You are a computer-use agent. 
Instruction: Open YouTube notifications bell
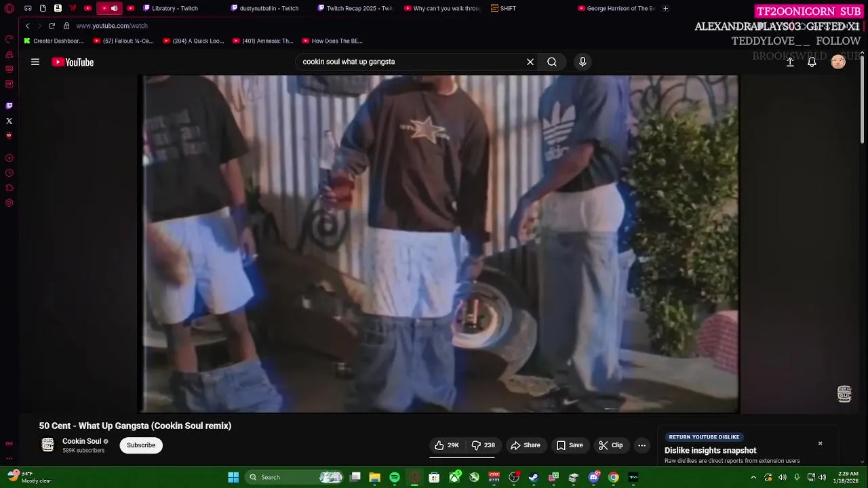[x=812, y=62]
